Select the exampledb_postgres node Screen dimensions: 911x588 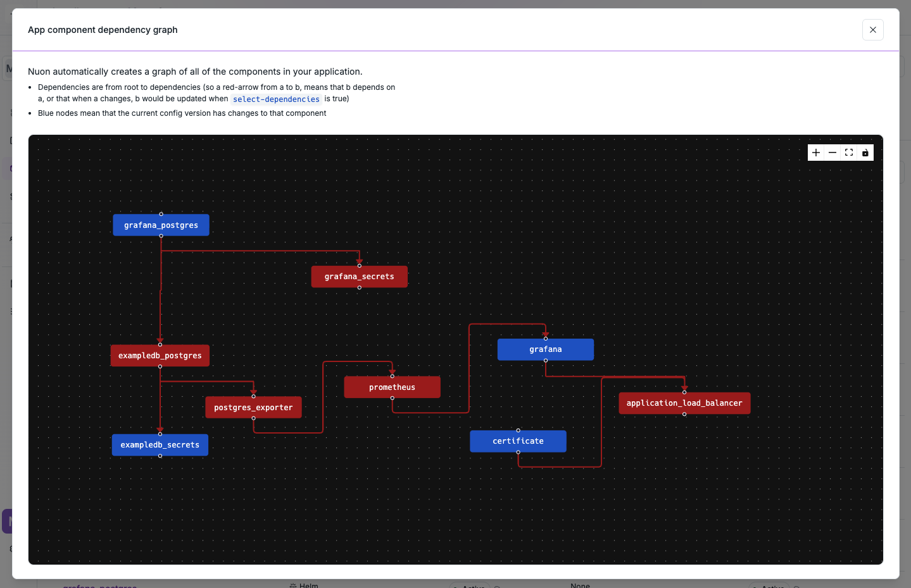[160, 356]
